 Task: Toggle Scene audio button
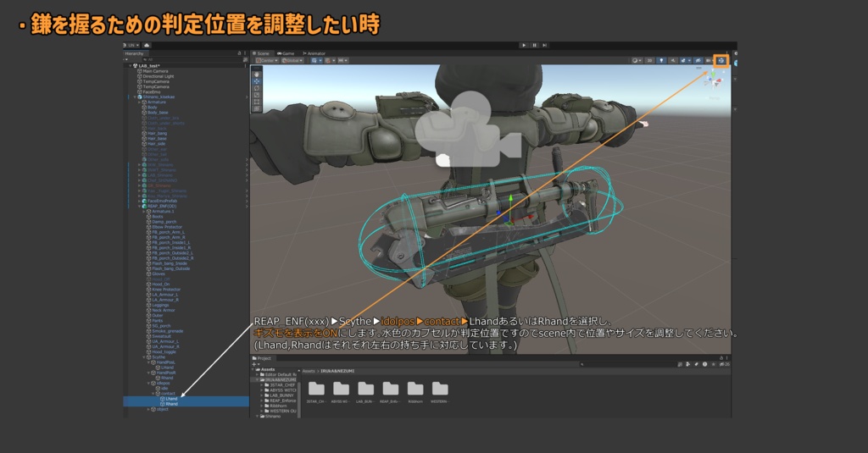click(672, 60)
